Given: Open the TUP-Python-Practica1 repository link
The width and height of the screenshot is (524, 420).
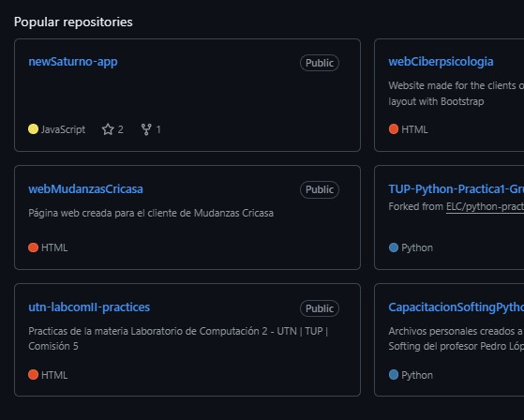Looking at the screenshot, I should 457,189.
